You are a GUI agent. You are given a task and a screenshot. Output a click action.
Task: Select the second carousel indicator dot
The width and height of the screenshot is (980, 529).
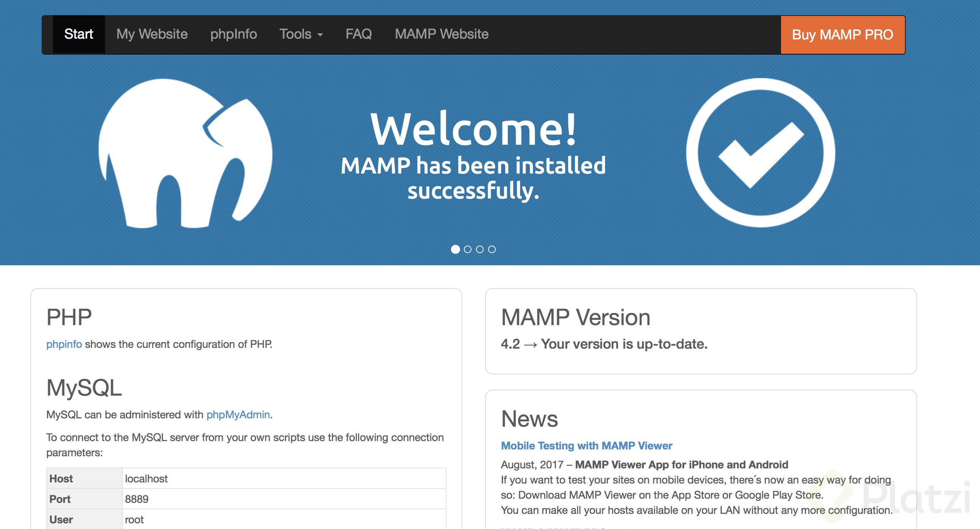pos(468,249)
